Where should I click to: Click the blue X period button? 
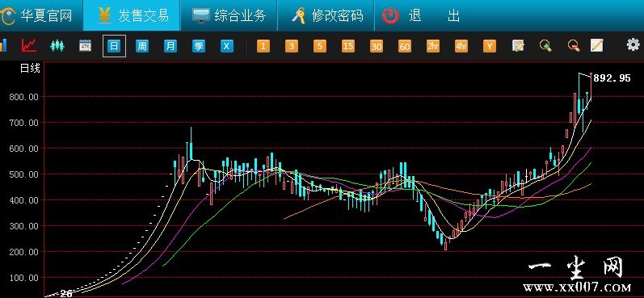pos(227,46)
